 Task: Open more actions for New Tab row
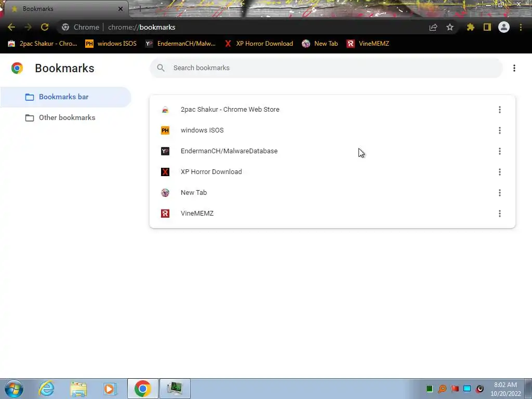499,193
